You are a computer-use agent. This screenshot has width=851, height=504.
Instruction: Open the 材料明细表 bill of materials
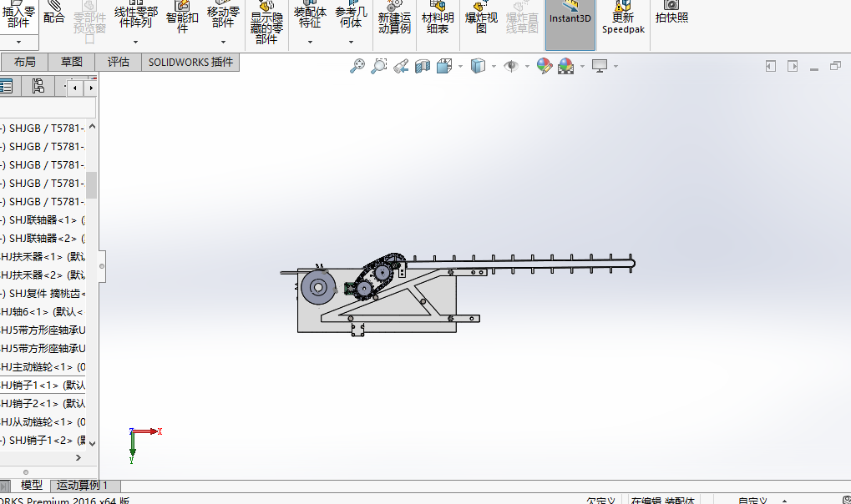[x=438, y=19]
